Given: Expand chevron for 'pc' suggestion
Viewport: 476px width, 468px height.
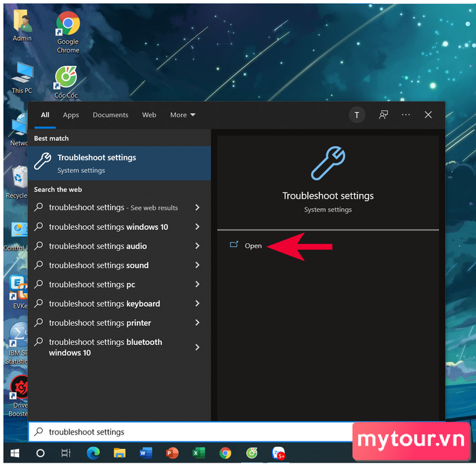Looking at the screenshot, I should click(x=197, y=284).
